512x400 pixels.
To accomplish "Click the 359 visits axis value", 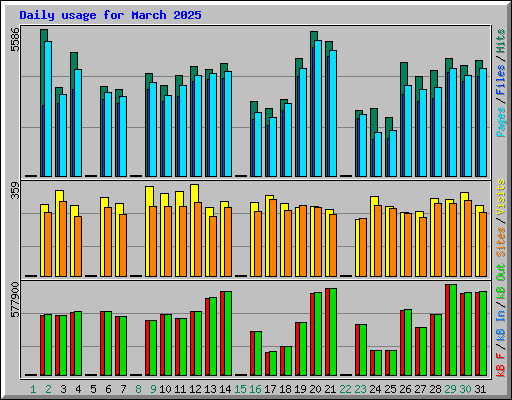I will [x=15, y=190].
